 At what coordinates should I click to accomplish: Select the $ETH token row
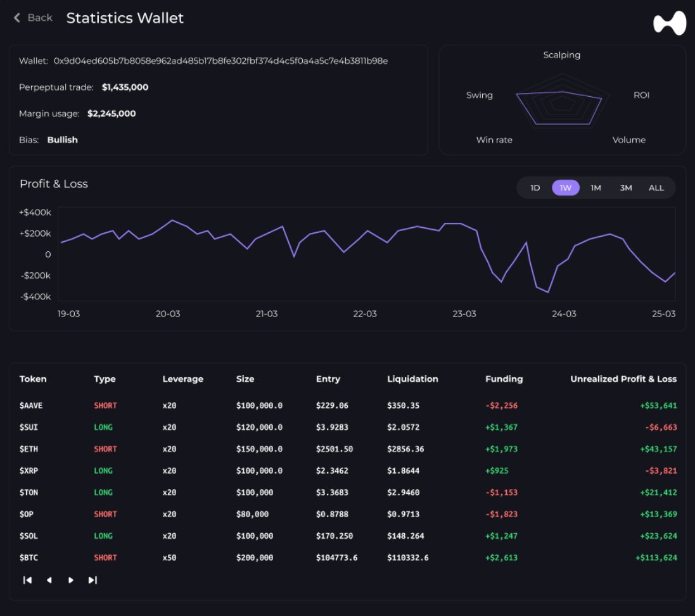coord(29,449)
